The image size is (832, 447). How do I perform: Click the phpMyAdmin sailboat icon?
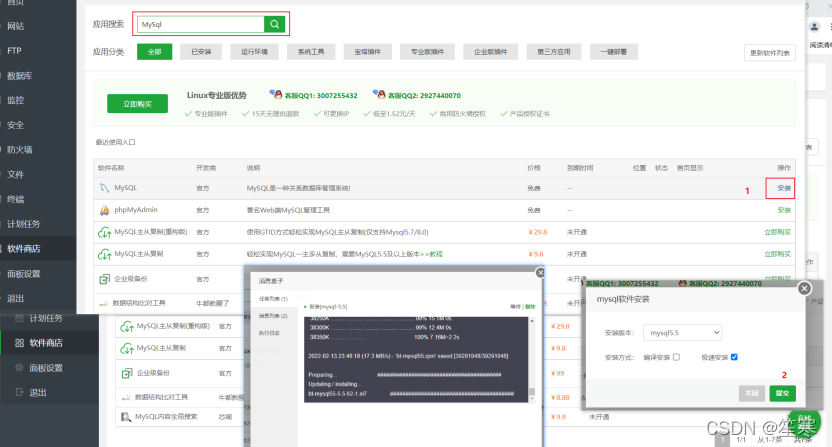(105, 210)
